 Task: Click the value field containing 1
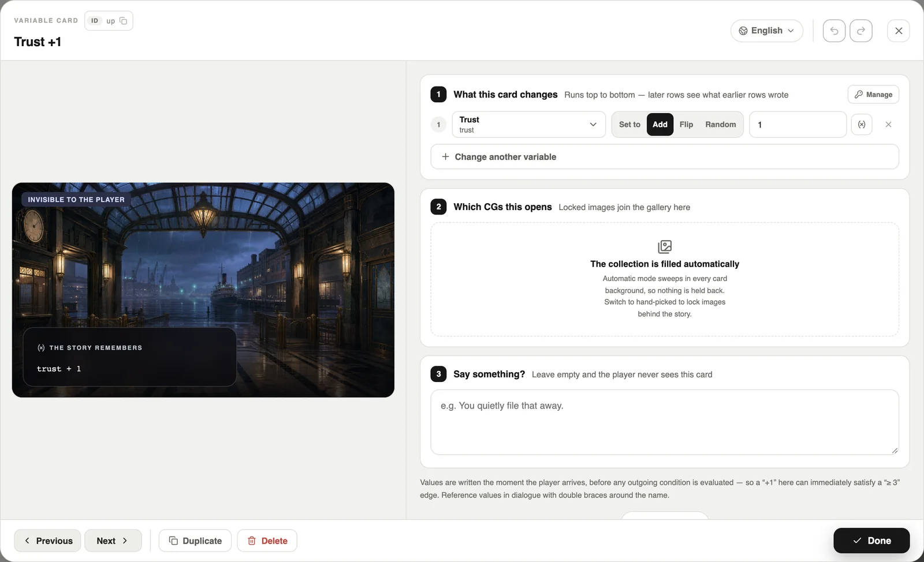pyautogui.click(x=798, y=125)
